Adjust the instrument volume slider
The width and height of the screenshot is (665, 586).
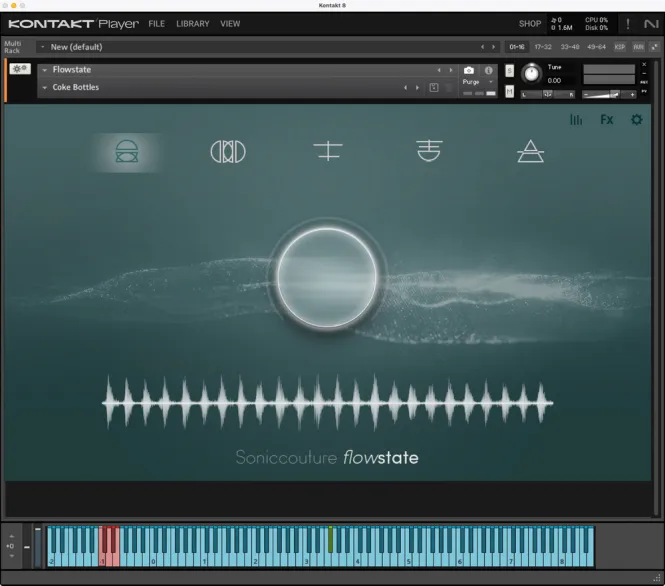[x=609, y=95]
